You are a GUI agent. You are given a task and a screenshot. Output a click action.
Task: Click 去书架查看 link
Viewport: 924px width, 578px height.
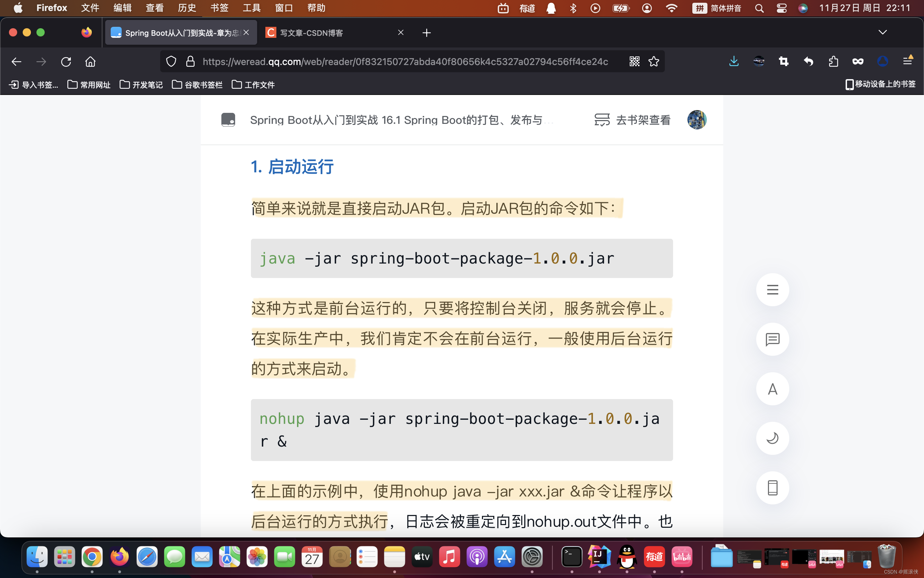pos(632,120)
